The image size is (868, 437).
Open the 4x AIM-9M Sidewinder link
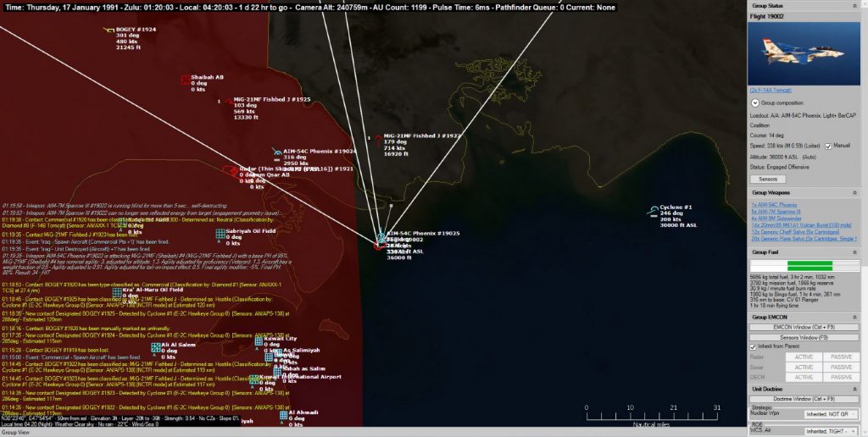tap(776, 218)
